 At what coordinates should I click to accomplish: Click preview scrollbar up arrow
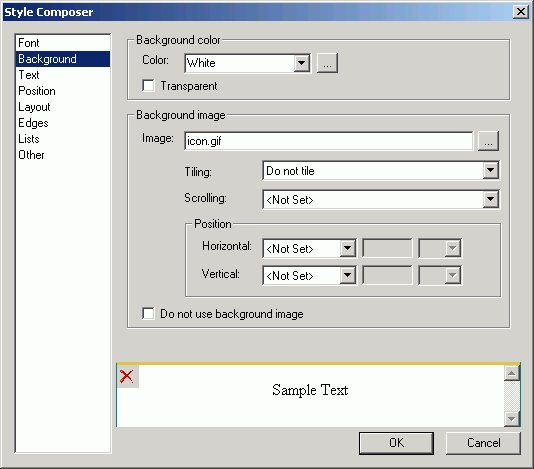pyautogui.click(x=512, y=373)
